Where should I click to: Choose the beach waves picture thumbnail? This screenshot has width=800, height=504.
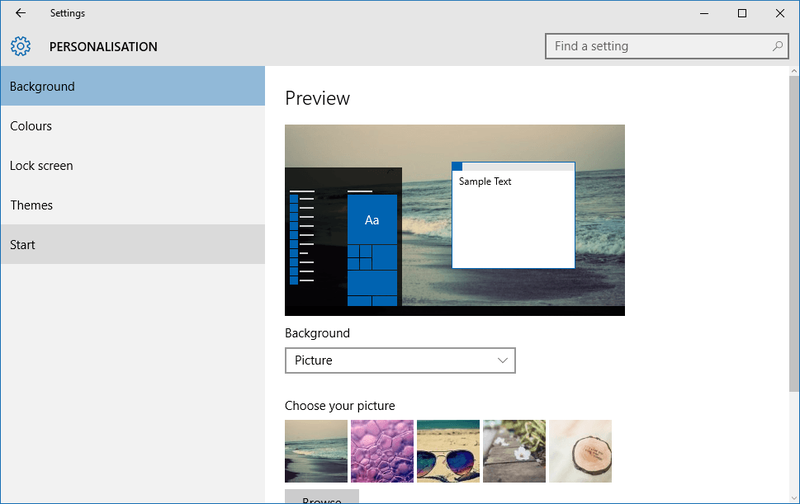pos(316,451)
